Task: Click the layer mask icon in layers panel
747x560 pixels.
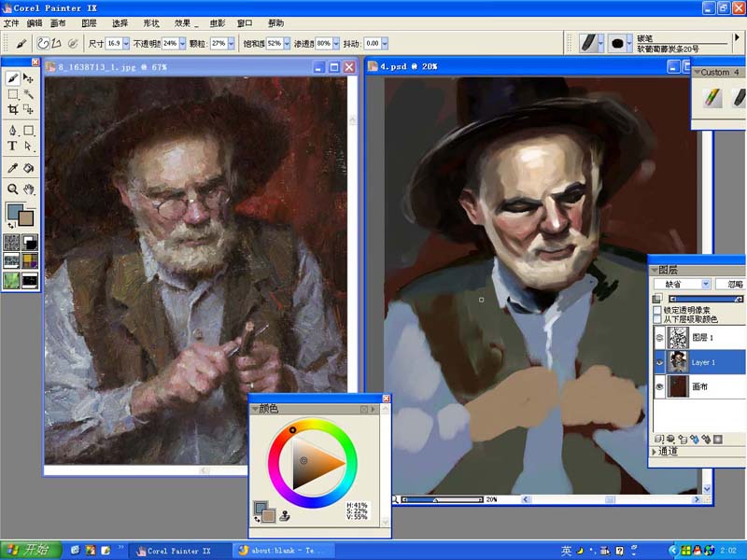Action: (x=718, y=439)
